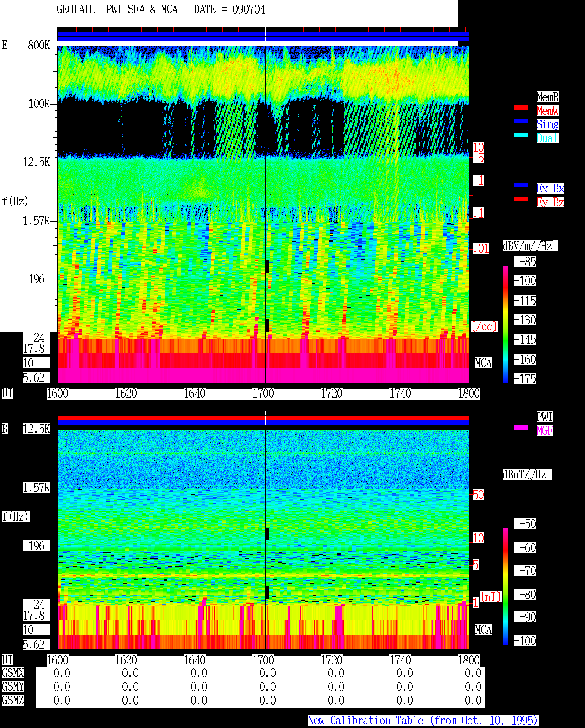Click the dBnT/√Hz color scale bar
This screenshot has width=585, height=728.
(x=505, y=586)
